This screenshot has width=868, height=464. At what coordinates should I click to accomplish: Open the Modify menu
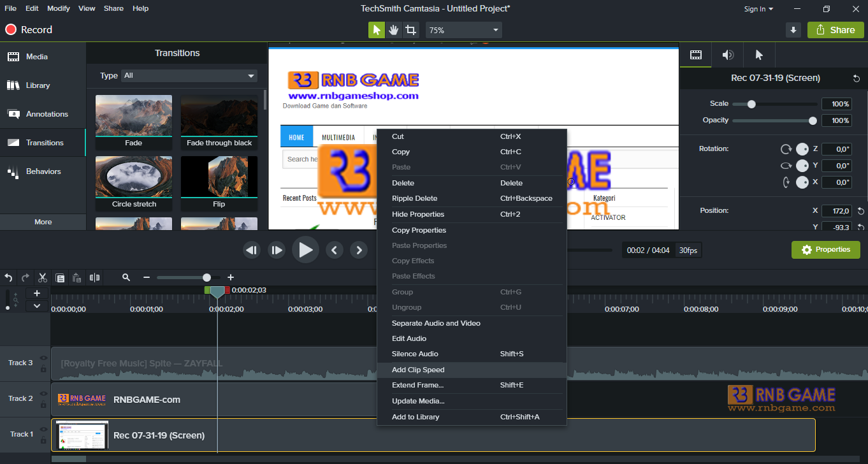click(59, 8)
